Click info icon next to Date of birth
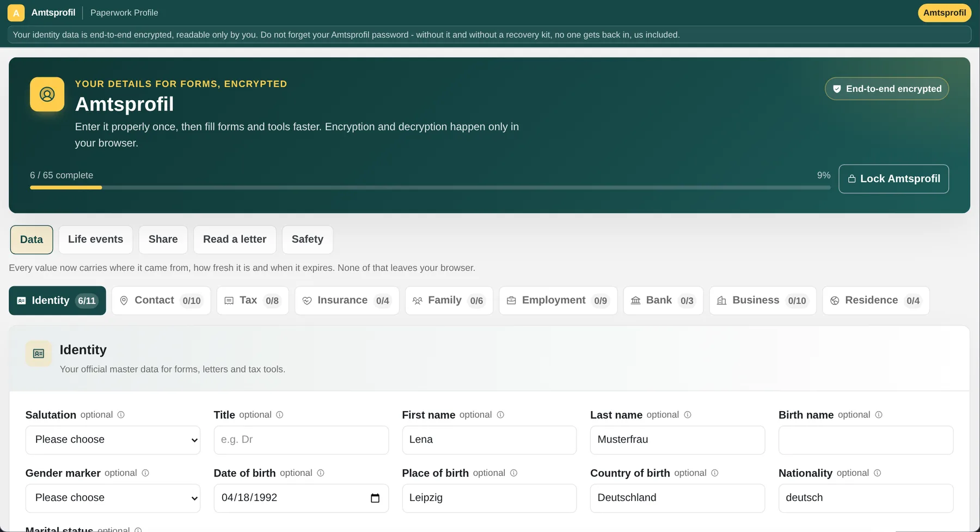The image size is (980, 532). click(x=321, y=473)
